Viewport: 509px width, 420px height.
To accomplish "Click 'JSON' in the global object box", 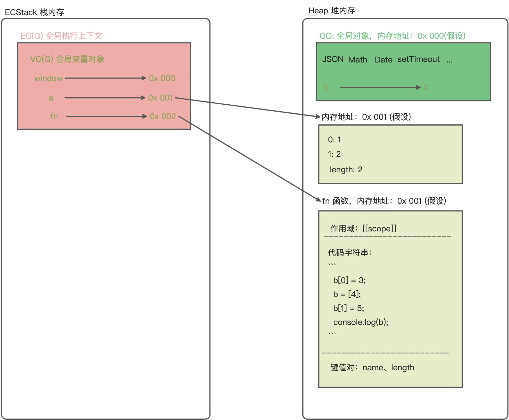I will pyautogui.click(x=333, y=59).
